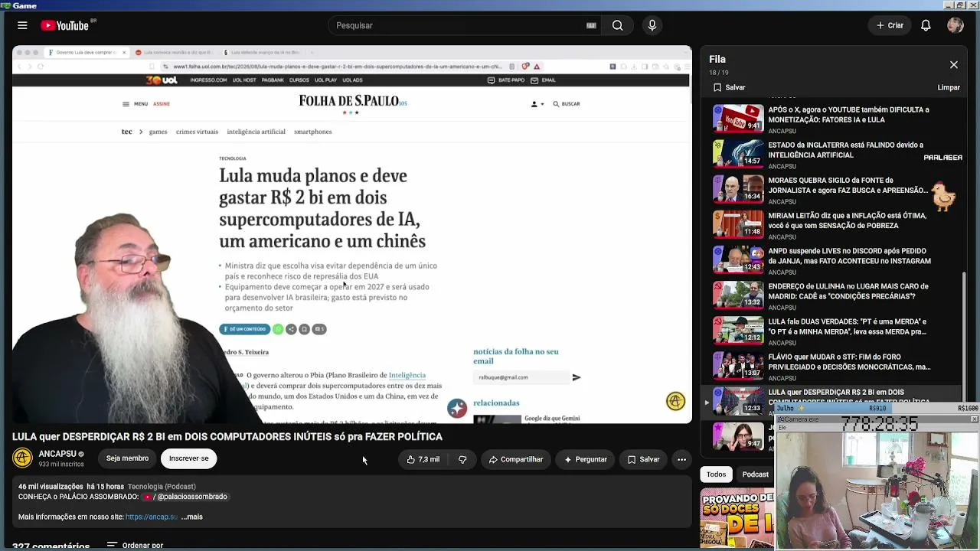Open the three-dot more actions menu
980x551 pixels.
(x=681, y=459)
